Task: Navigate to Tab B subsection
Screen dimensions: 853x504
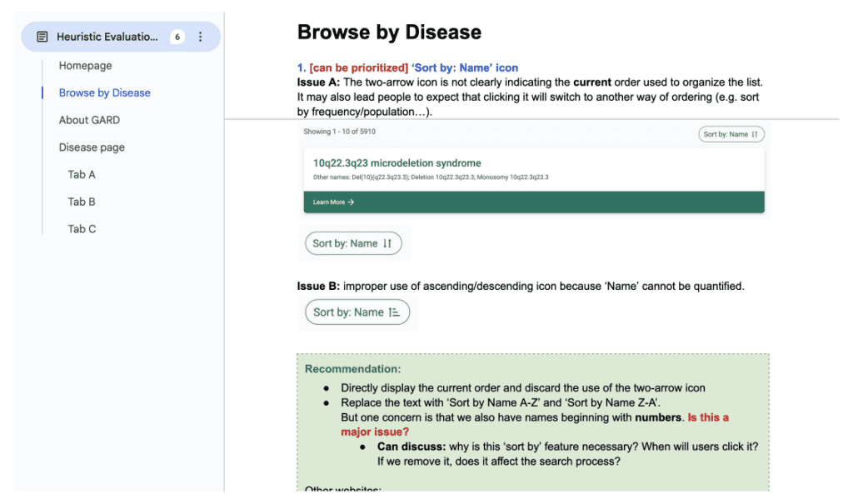Action: pos(82,202)
